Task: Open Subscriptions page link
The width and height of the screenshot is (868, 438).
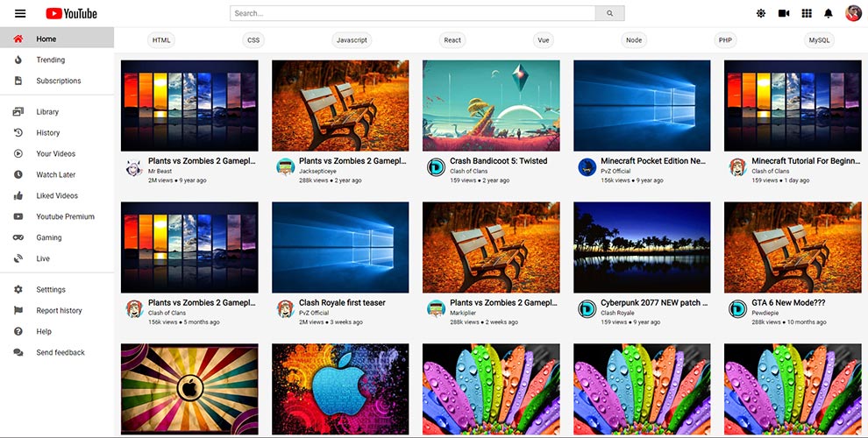Action: tap(57, 81)
